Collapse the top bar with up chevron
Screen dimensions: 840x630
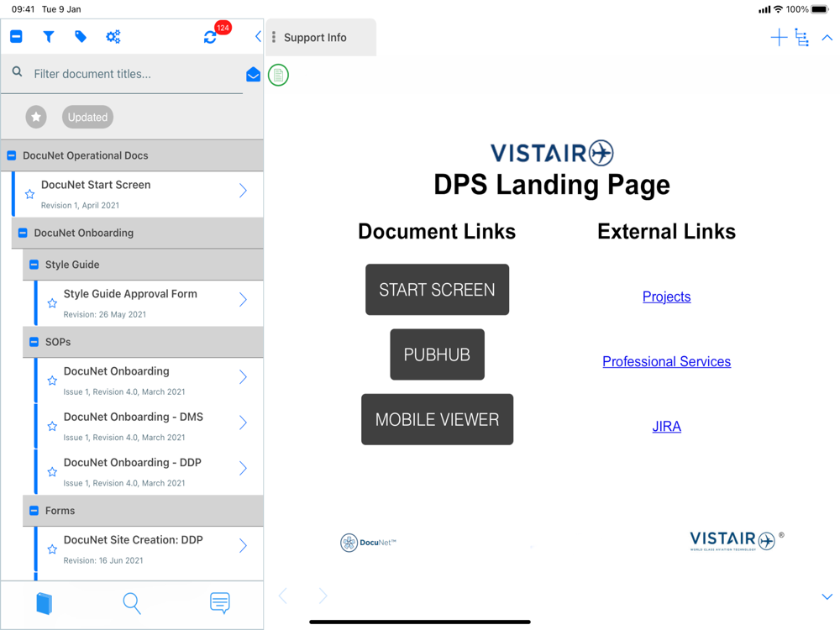[x=827, y=38]
